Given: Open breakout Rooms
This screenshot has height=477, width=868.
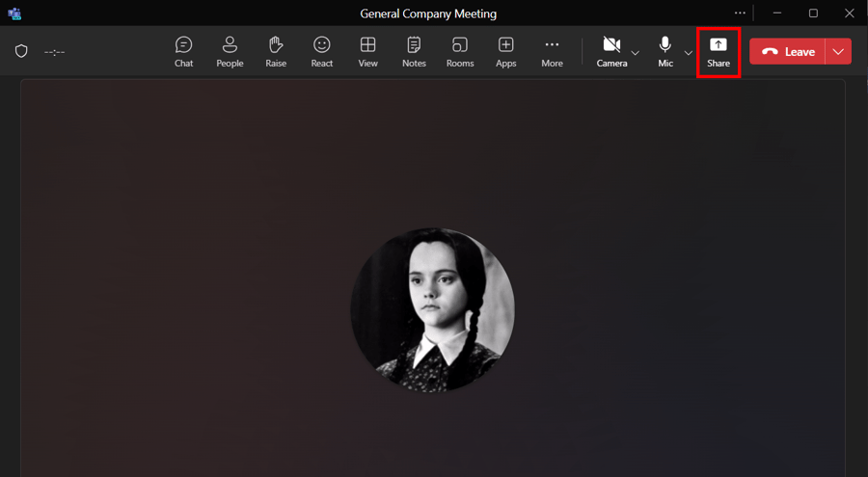Looking at the screenshot, I should [460, 52].
